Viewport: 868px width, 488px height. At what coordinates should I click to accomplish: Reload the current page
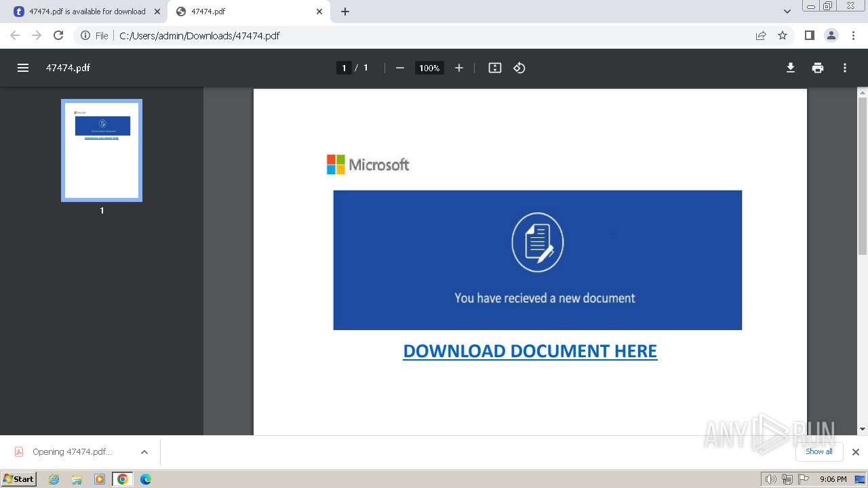pyautogui.click(x=58, y=35)
